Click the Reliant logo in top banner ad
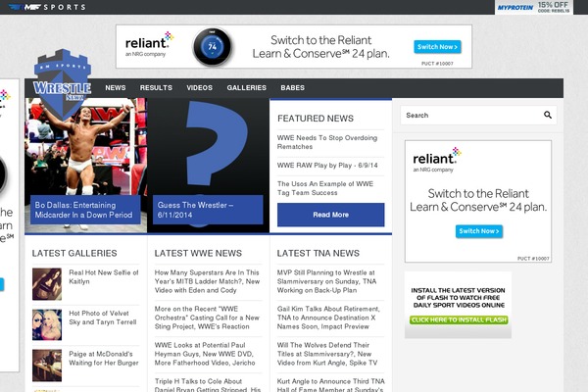588x392 pixels. 149,45
